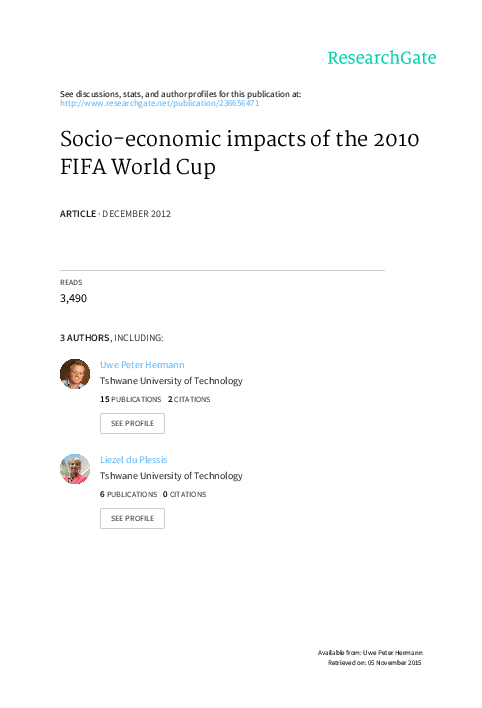
Task: Click See Profile button under Uwe Peter Hermann
Action: (x=132, y=424)
